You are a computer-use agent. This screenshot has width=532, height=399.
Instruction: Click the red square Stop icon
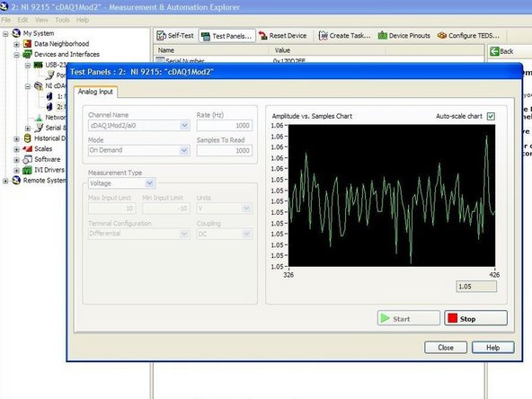(453, 318)
